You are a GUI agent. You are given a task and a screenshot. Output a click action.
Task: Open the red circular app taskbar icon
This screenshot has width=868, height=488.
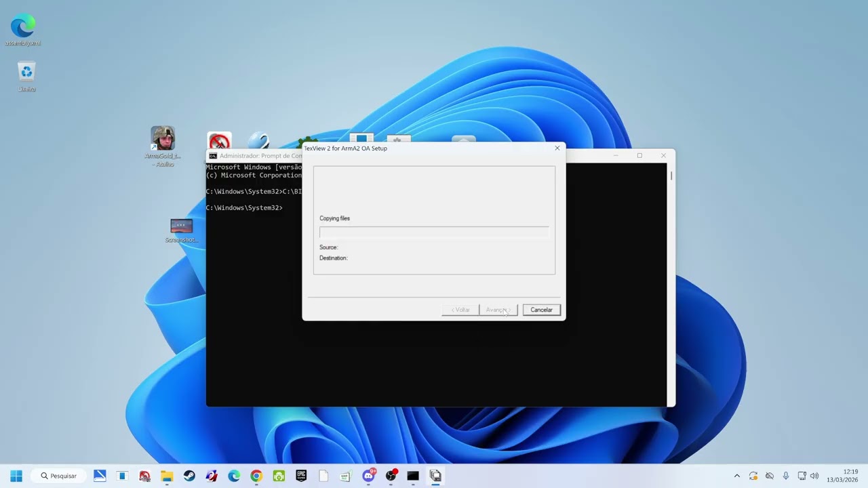[144, 476]
